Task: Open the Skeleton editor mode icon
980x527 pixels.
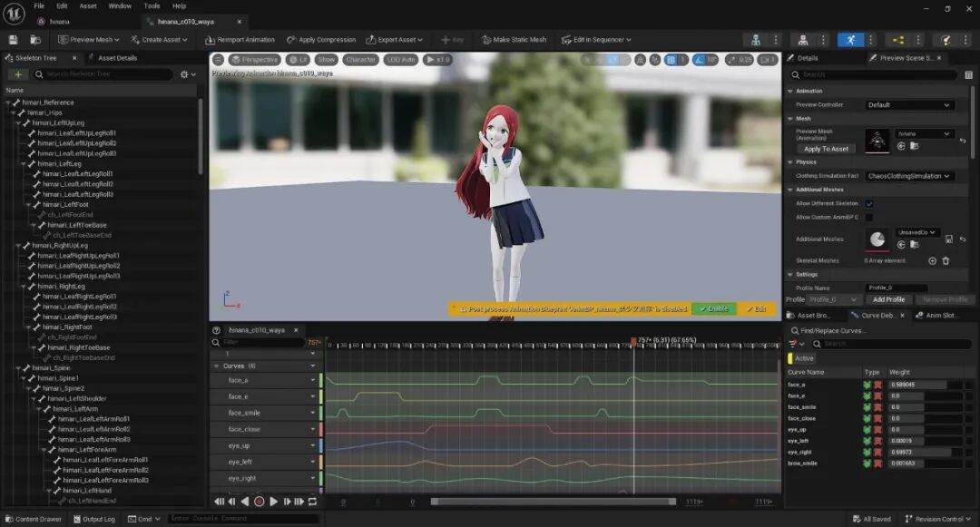Action: (756, 40)
